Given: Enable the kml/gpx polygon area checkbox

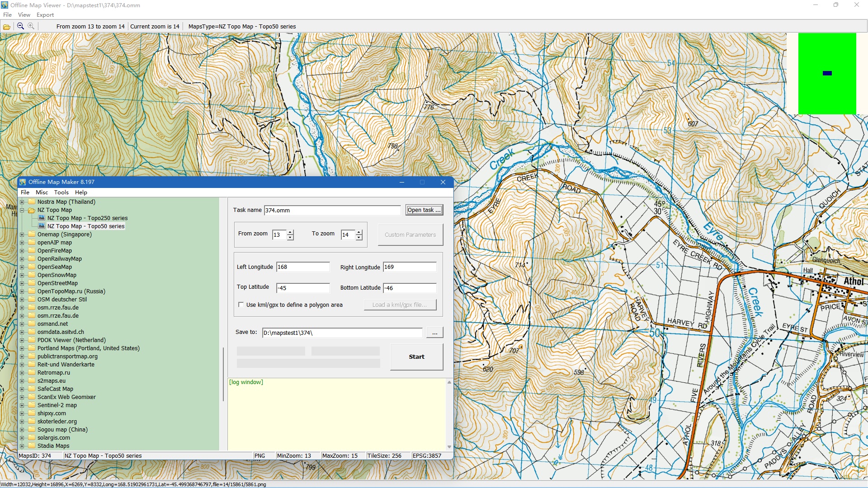Looking at the screenshot, I should [241, 305].
